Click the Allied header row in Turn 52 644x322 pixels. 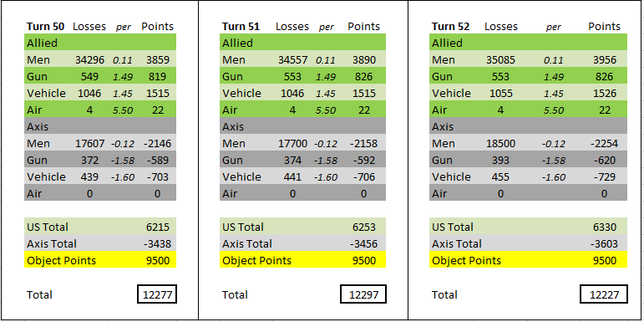[x=528, y=43]
